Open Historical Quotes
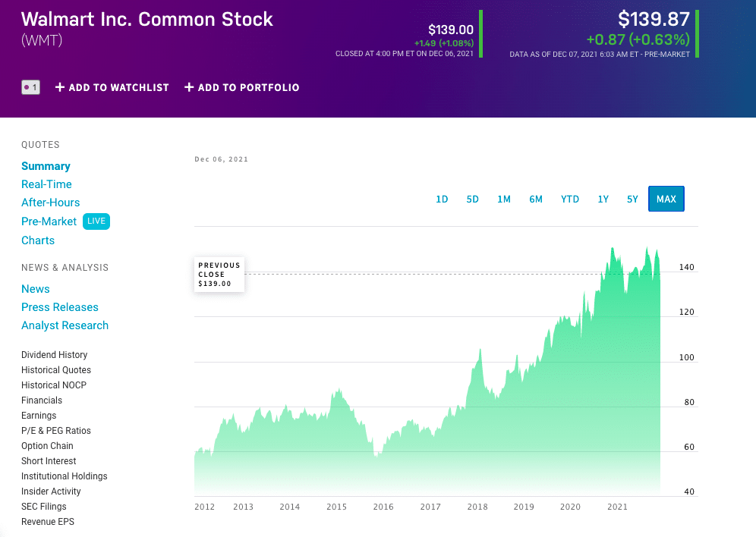756x537 pixels. point(56,370)
